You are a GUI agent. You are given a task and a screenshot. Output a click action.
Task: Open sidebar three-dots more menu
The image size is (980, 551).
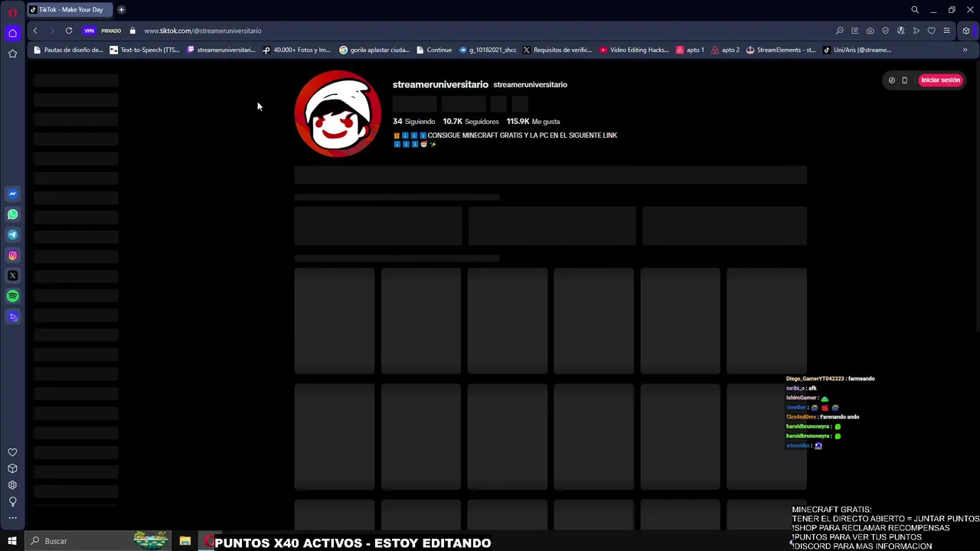point(12,518)
